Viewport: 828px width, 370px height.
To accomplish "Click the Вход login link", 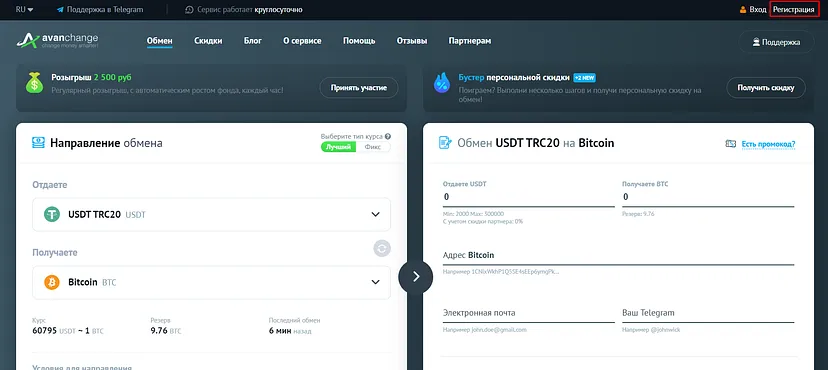I will click(x=758, y=10).
